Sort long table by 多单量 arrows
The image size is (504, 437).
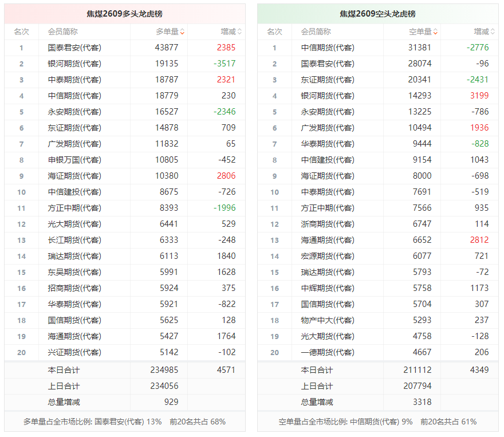tap(182, 32)
